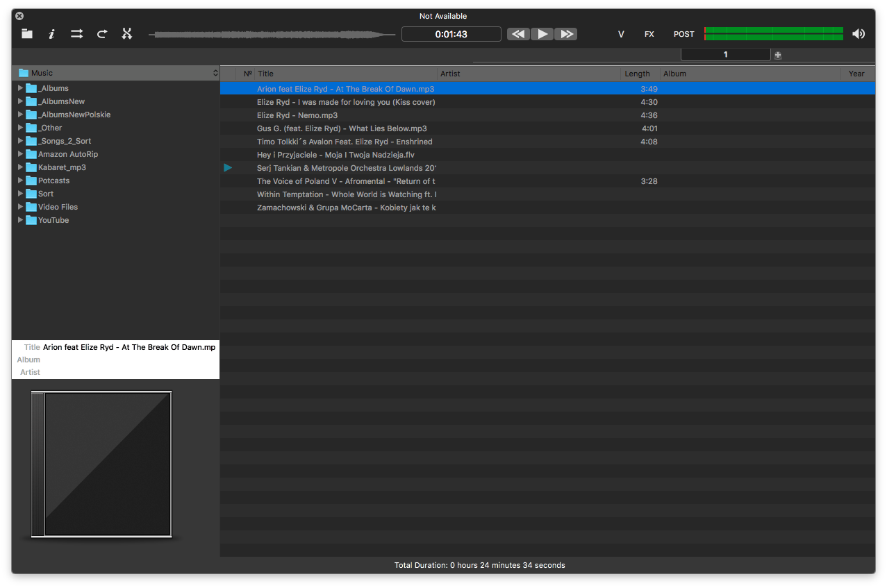This screenshot has width=887, height=588.
Task: Click the Total Duration status text
Action: pos(480,565)
